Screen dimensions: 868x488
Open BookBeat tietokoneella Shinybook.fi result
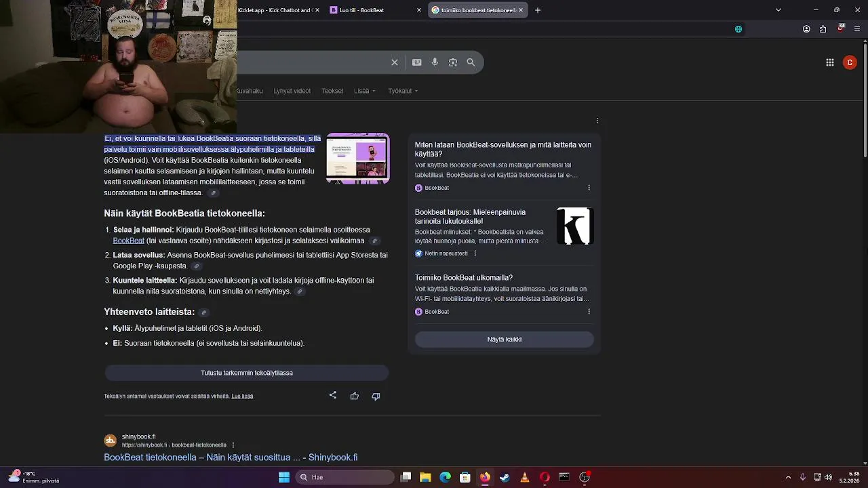coord(231,457)
